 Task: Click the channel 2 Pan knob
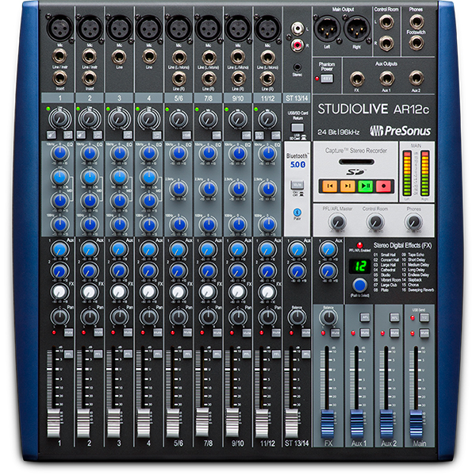pos(89,317)
